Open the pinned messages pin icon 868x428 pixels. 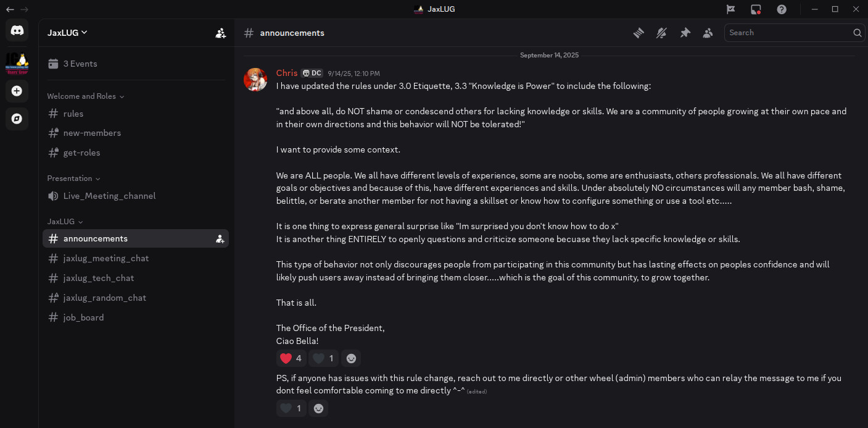click(685, 33)
